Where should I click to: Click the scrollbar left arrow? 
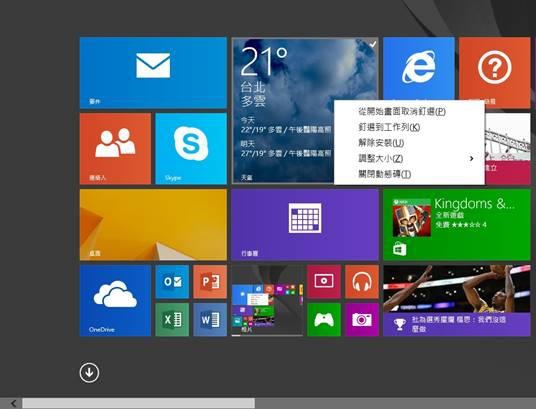coord(13,404)
